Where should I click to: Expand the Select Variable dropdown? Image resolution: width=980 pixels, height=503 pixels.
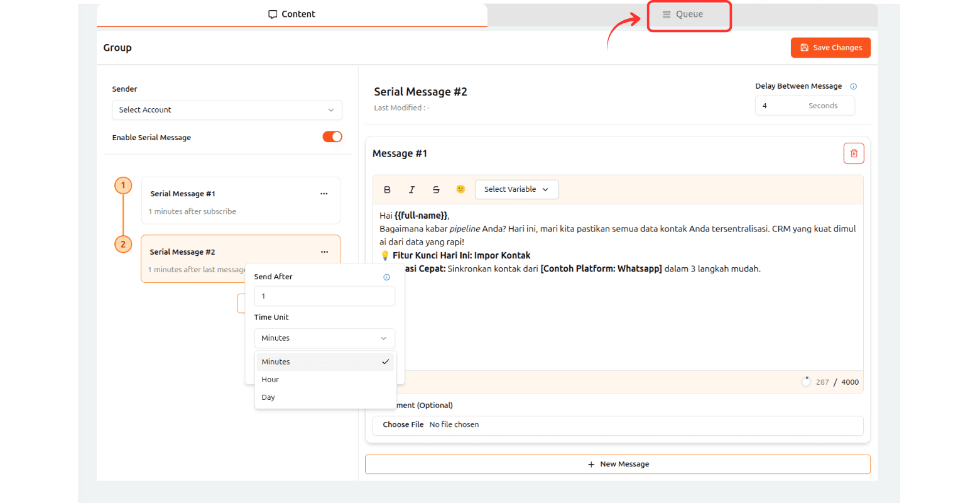tap(516, 189)
